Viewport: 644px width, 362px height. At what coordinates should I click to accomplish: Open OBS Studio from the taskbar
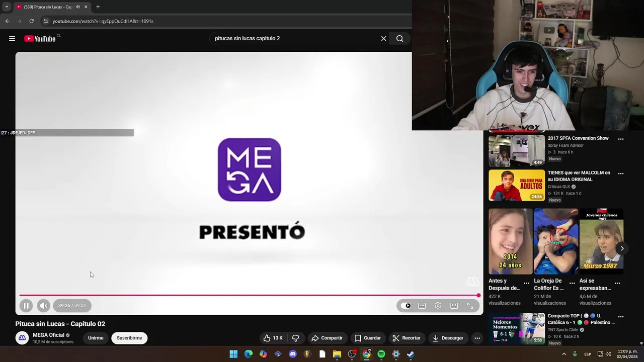click(x=352, y=354)
